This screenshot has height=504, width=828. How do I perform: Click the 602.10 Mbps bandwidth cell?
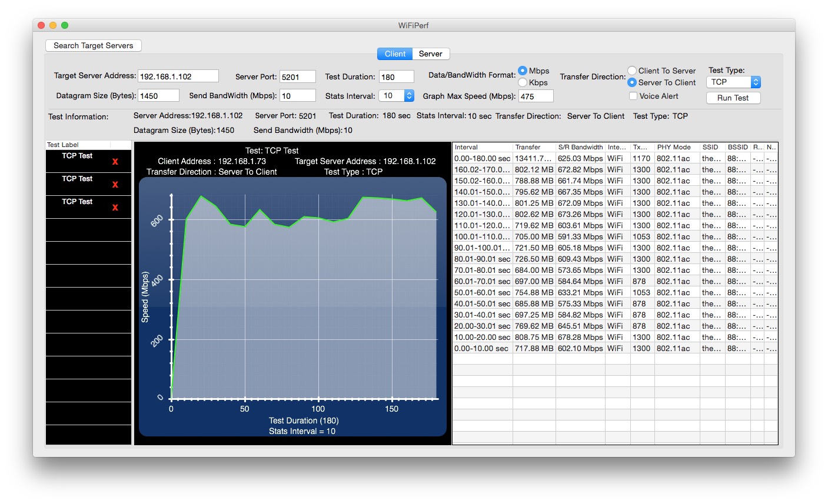pyautogui.click(x=581, y=348)
